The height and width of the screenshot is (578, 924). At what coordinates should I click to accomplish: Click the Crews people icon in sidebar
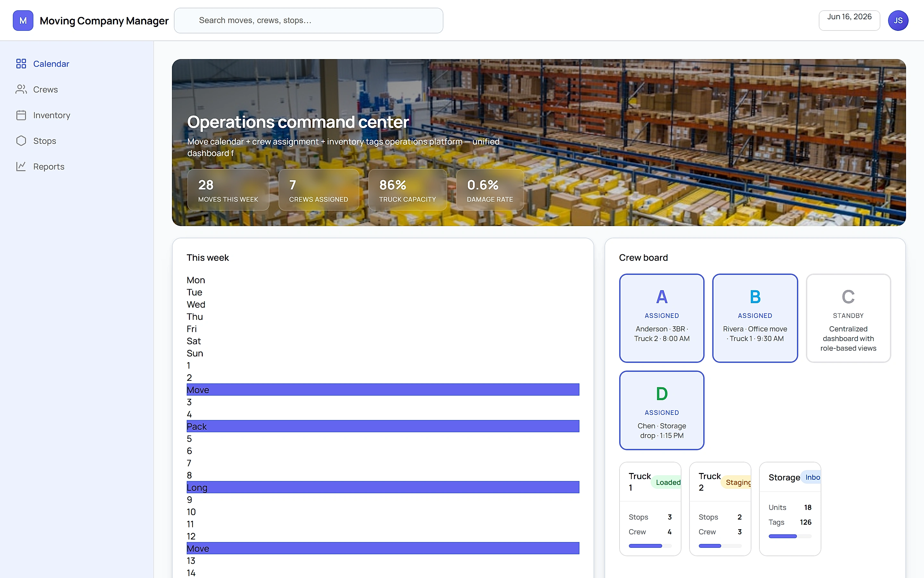21,90
